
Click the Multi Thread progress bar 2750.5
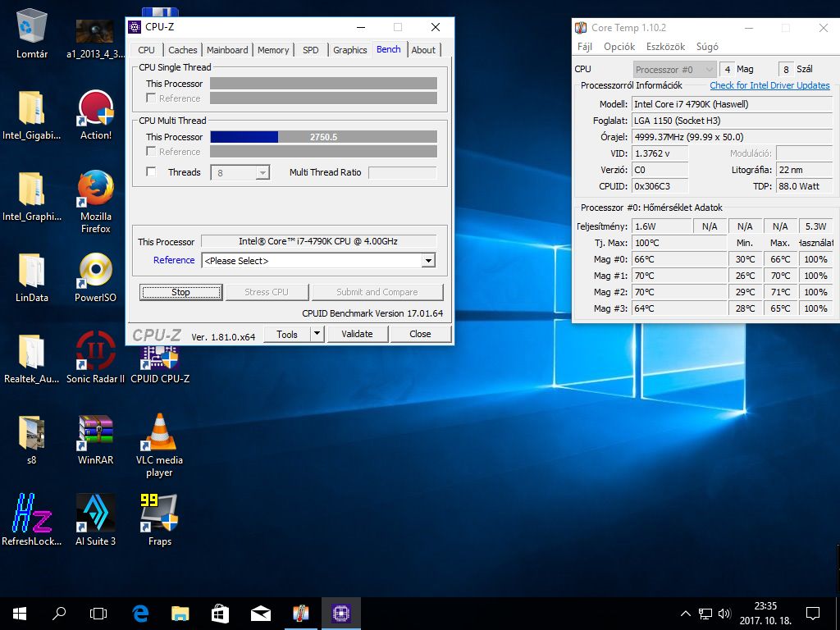click(x=323, y=137)
